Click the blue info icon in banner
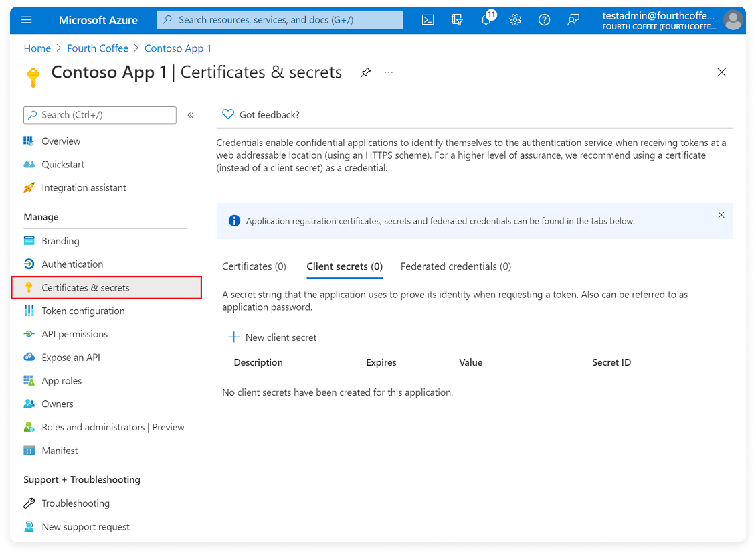The width and height of the screenshot is (756, 555). click(234, 220)
